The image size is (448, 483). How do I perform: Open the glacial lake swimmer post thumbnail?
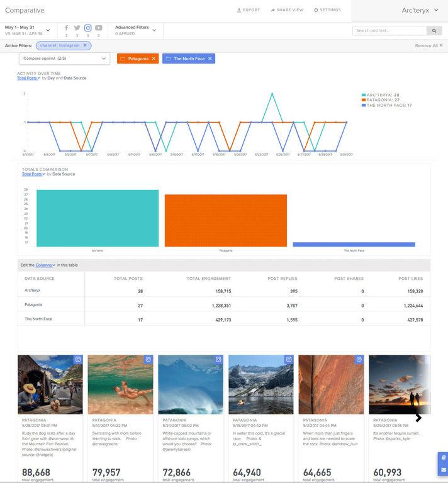[261, 384]
